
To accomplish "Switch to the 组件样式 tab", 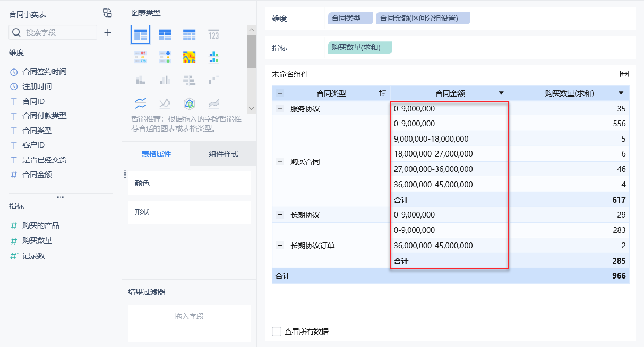I will click(224, 154).
